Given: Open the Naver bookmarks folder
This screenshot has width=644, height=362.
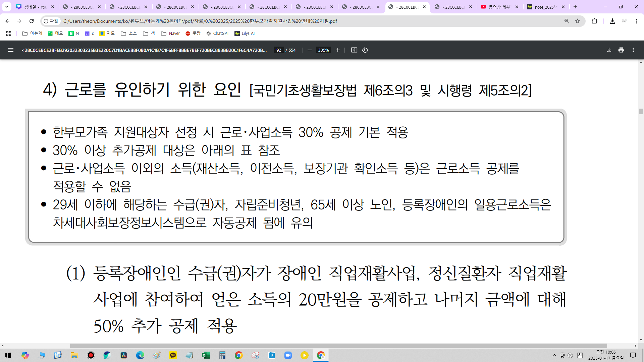Looking at the screenshot, I should coord(170,34).
